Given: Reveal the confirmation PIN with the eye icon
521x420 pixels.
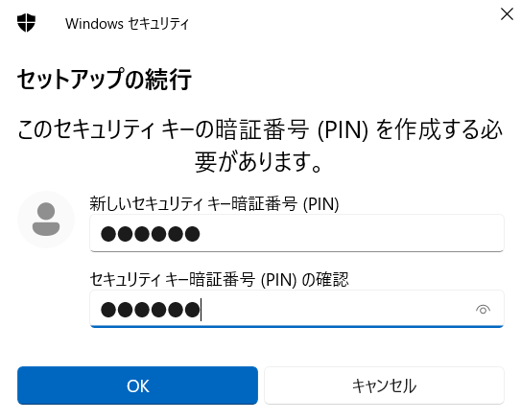Looking at the screenshot, I should coord(483,310).
